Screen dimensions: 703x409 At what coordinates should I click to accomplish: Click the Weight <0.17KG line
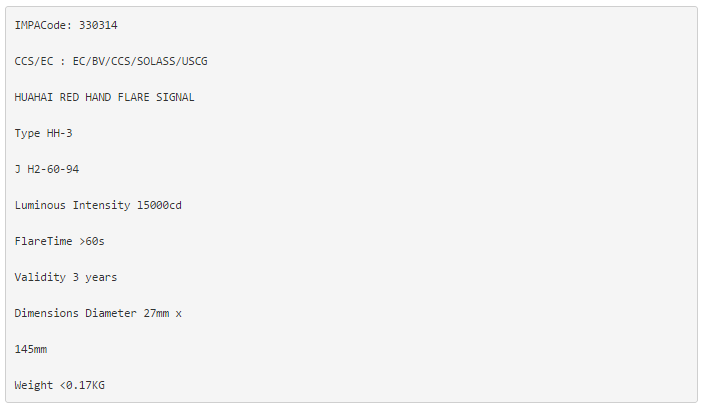tap(60, 385)
